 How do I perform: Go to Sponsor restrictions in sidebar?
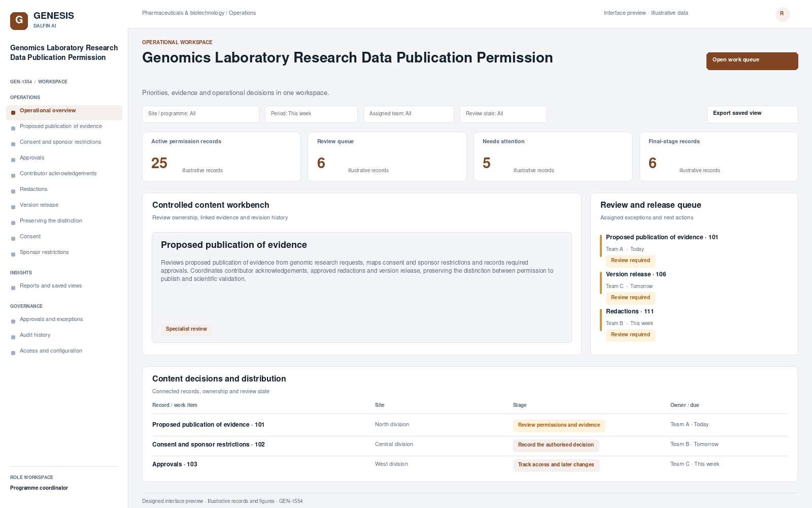pos(44,252)
